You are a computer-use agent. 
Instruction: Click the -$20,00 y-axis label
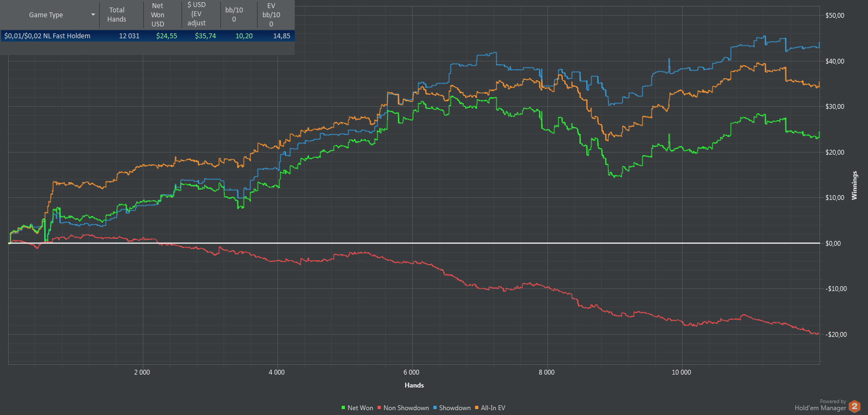(836, 335)
